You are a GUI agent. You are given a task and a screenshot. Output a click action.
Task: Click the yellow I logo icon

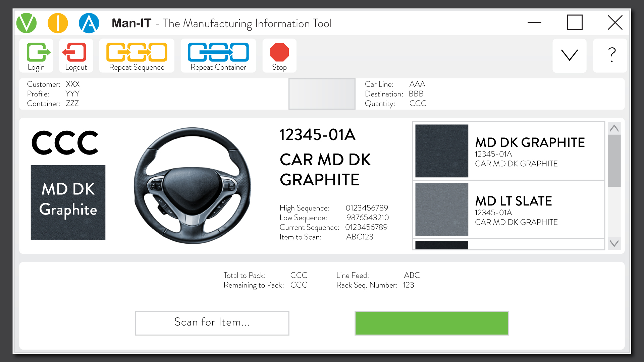click(x=58, y=23)
